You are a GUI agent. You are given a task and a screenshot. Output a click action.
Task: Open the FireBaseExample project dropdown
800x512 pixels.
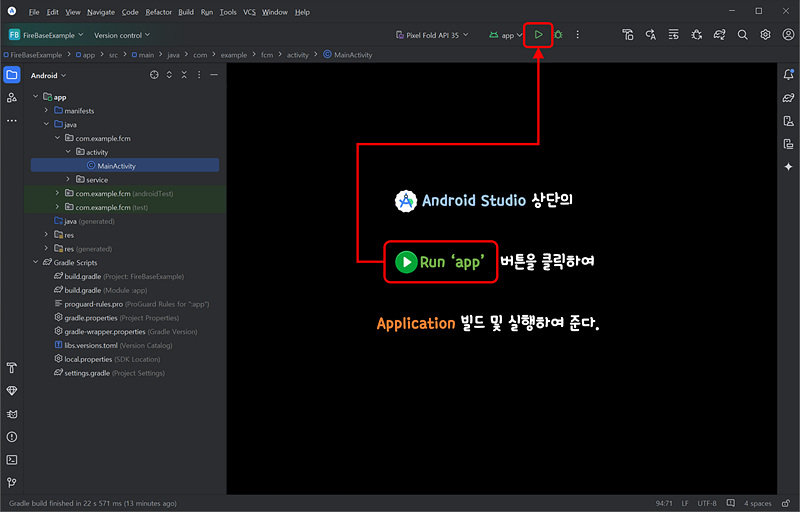pos(46,35)
